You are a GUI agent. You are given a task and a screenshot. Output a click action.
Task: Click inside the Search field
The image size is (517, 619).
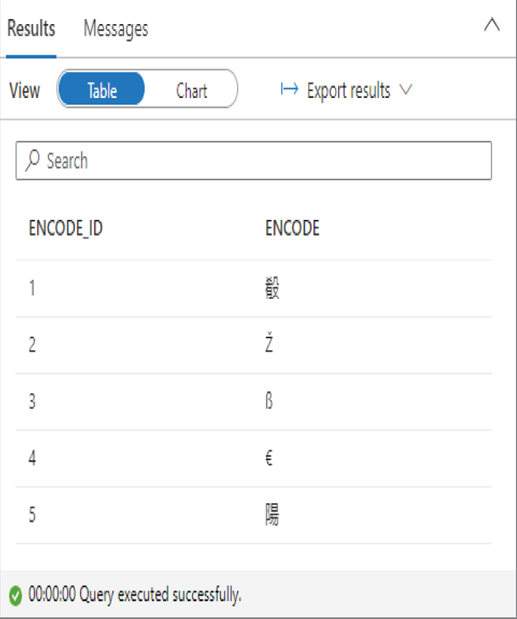coord(254,160)
